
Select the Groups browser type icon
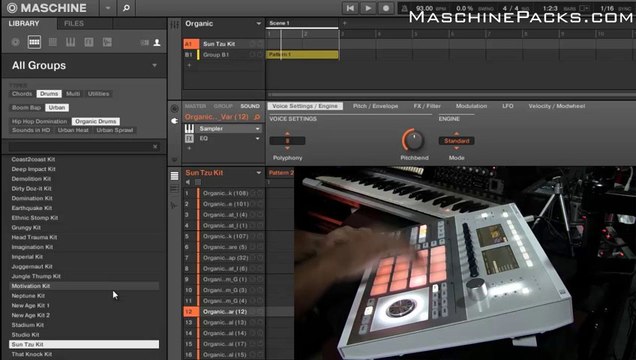(x=34, y=42)
